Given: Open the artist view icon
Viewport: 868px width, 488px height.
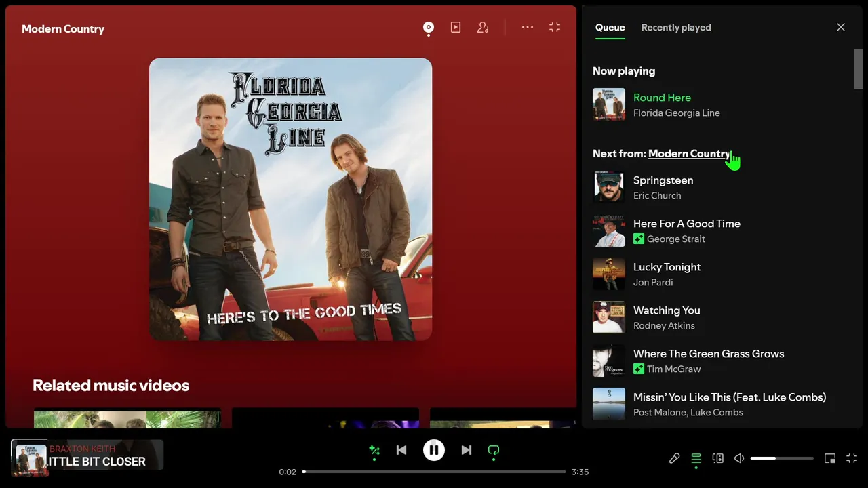Looking at the screenshot, I should click(483, 27).
